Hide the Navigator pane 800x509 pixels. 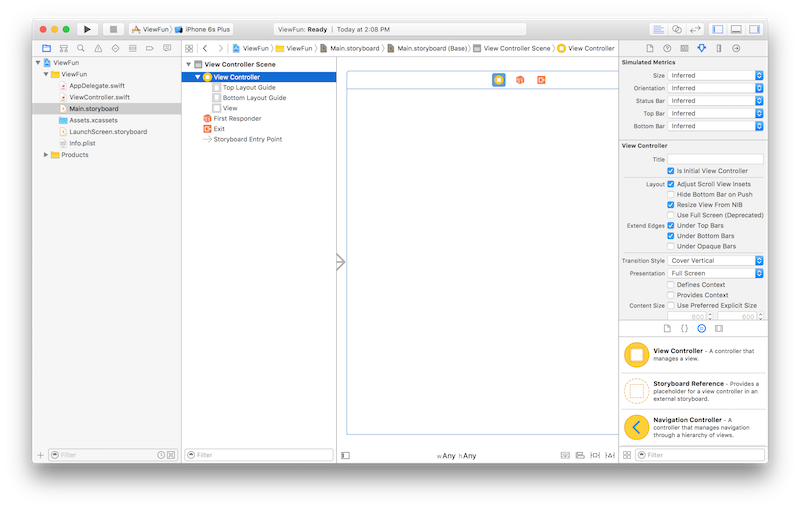pyautogui.click(x=718, y=30)
